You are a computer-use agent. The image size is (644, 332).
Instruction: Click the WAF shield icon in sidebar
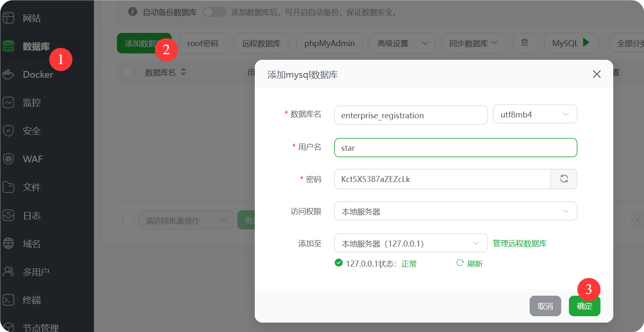click(x=9, y=159)
